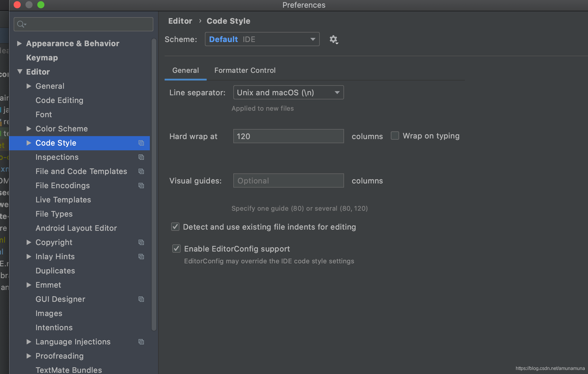
Task: Open File Types settings
Action: 54,214
